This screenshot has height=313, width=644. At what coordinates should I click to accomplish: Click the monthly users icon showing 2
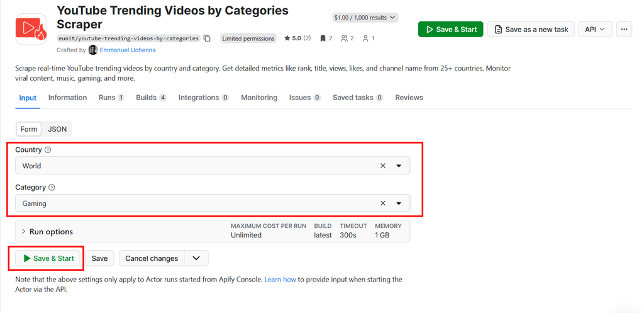(344, 38)
